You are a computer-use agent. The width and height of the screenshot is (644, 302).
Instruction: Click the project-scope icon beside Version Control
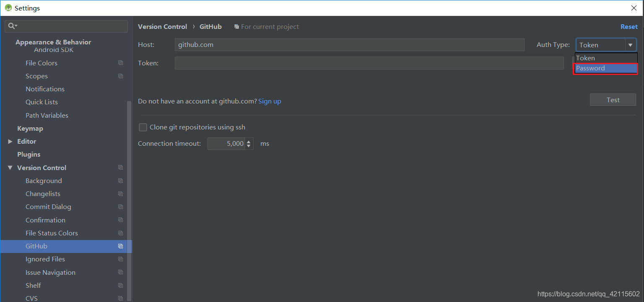pyautogui.click(x=121, y=168)
